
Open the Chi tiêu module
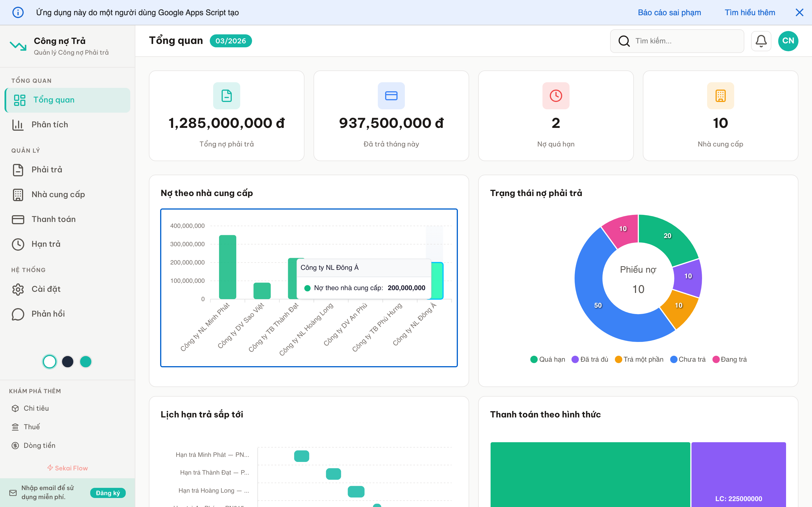[37, 408]
